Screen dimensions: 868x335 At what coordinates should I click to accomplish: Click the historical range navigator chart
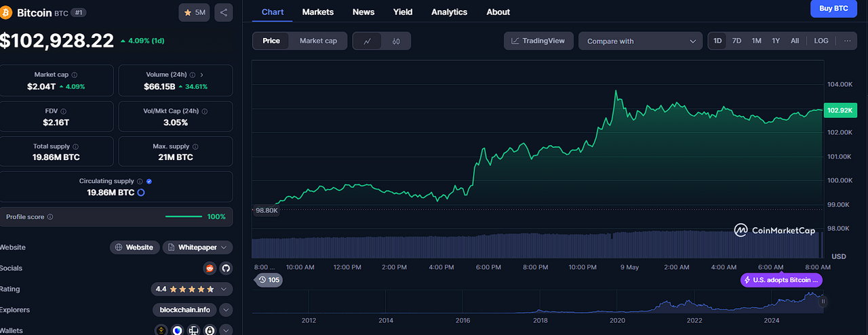coord(538,301)
